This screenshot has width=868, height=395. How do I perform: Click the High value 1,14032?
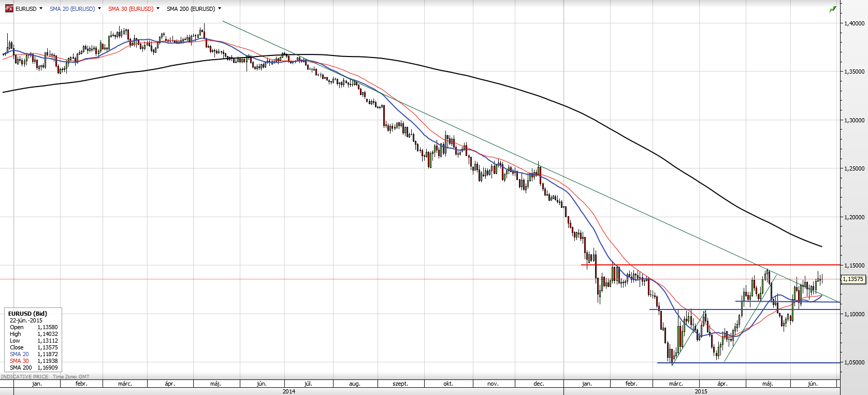pos(48,334)
